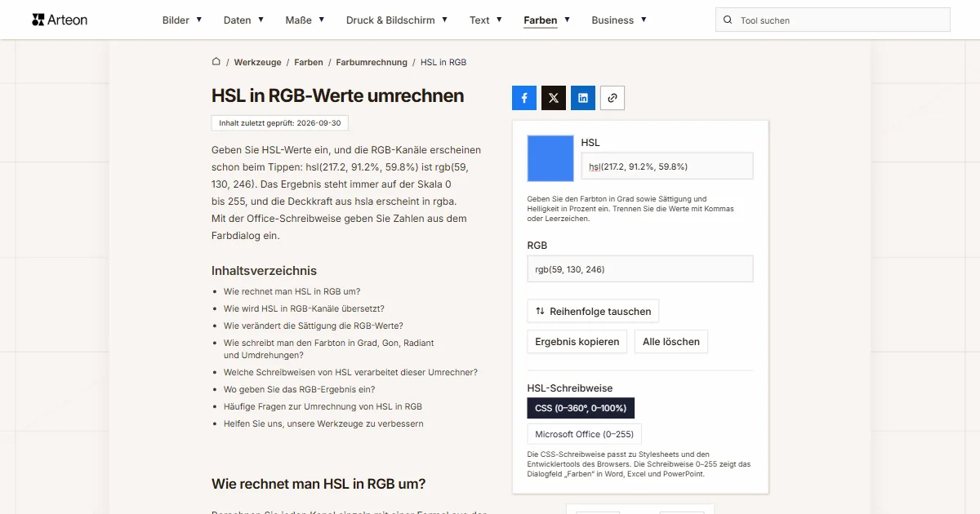
Task: Expand the Daten menu arrow
Action: tap(261, 20)
